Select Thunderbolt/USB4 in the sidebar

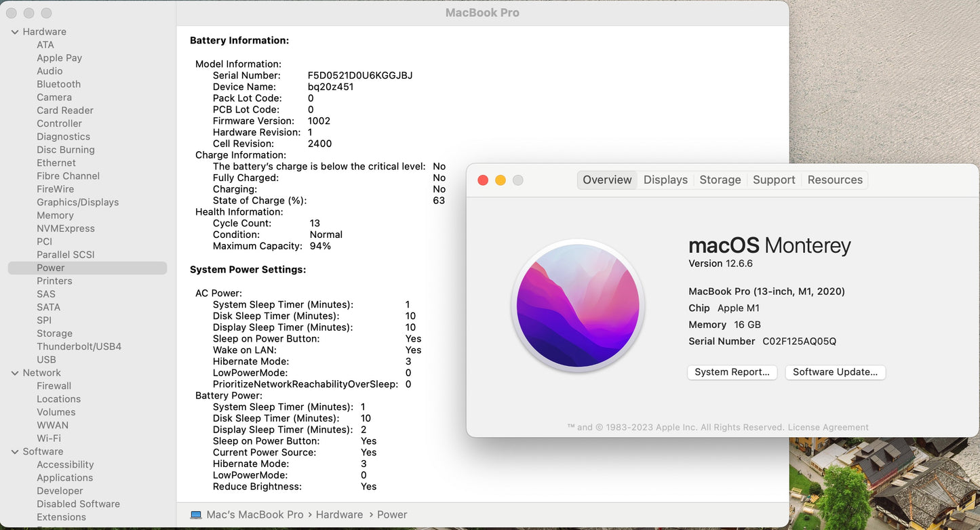pos(79,346)
